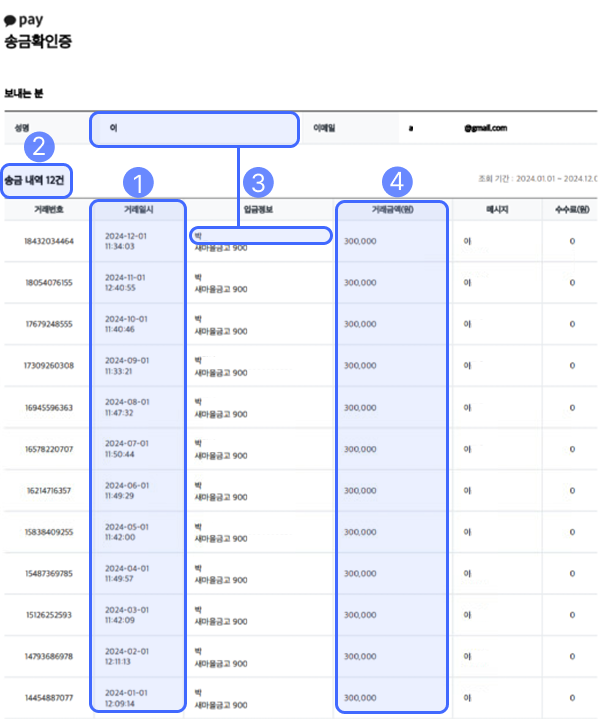600x719 pixels.
Task: Click the message 이 in the 2024-10-01 row
Action: point(467,324)
